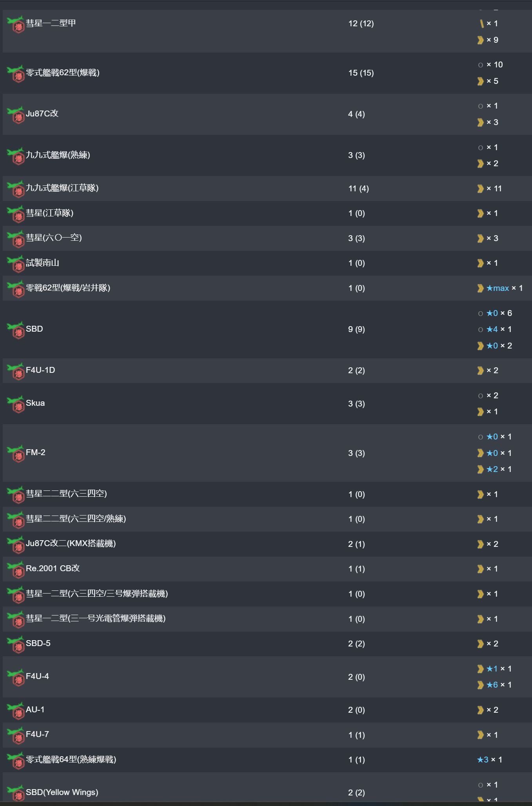Viewport: 532px width, 806px height.
Task: Click the bomber icon next to SBD
Action: coord(16,330)
